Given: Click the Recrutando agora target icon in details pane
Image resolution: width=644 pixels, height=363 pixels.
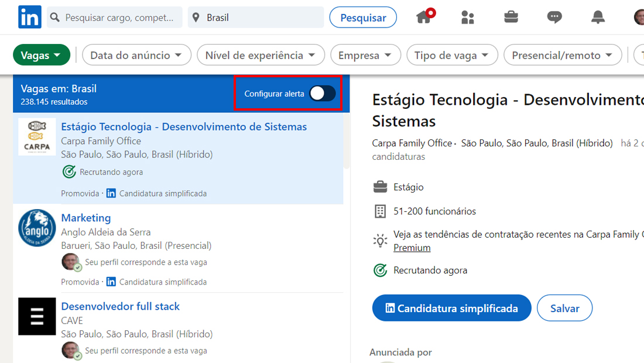Looking at the screenshot, I should (x=381, y=270).
